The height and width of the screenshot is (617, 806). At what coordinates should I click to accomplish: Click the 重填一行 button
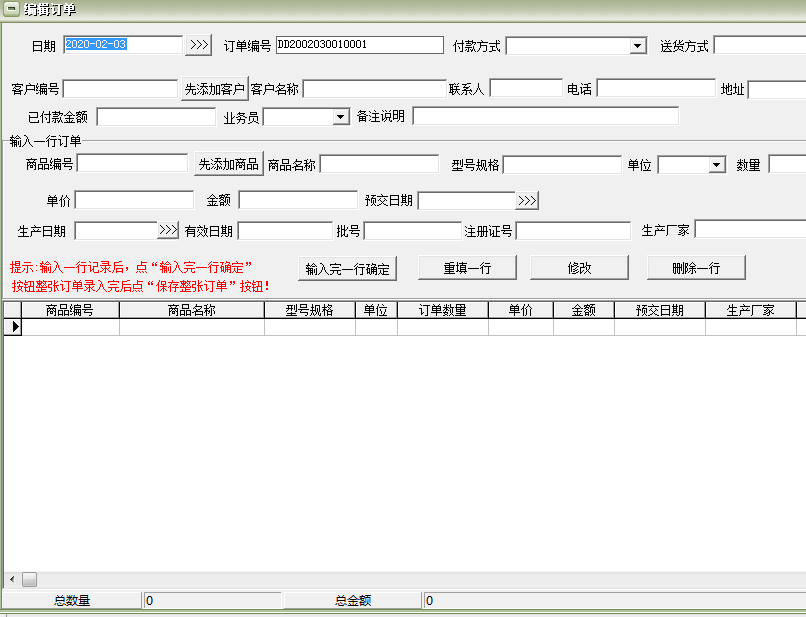[467, 268]
